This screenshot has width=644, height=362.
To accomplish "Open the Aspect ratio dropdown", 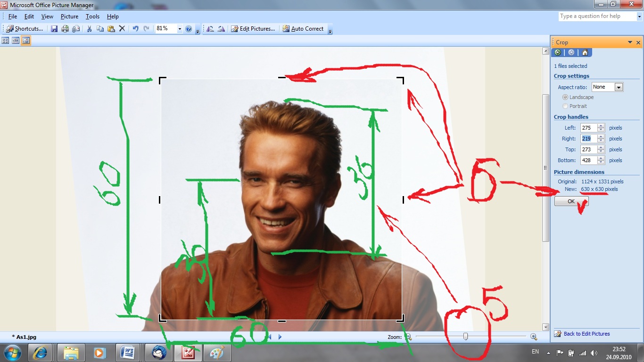I will [x=619, y=87].
